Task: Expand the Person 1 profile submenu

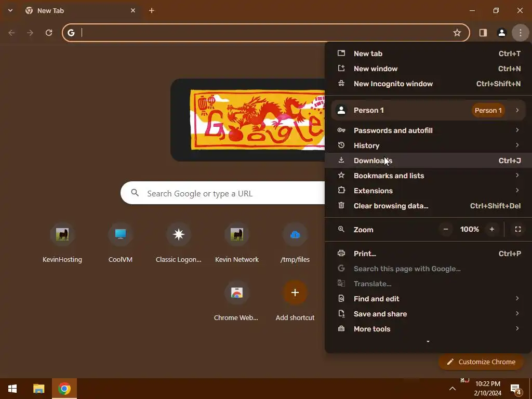Action: click(x=428, y=110)
